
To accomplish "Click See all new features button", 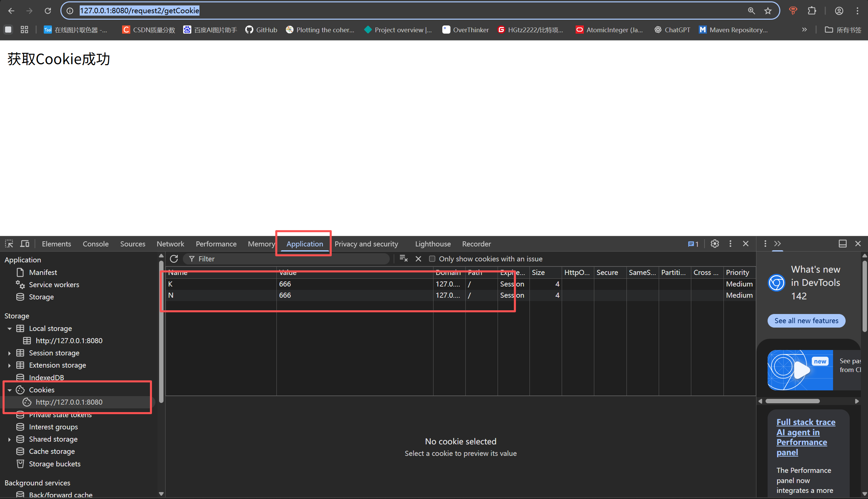I will 806,321.
